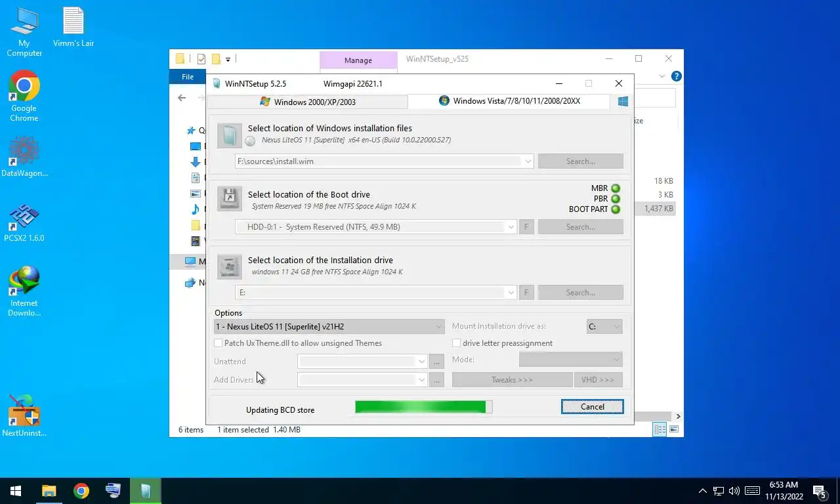Click the installation files disc icon

[230, 135]
